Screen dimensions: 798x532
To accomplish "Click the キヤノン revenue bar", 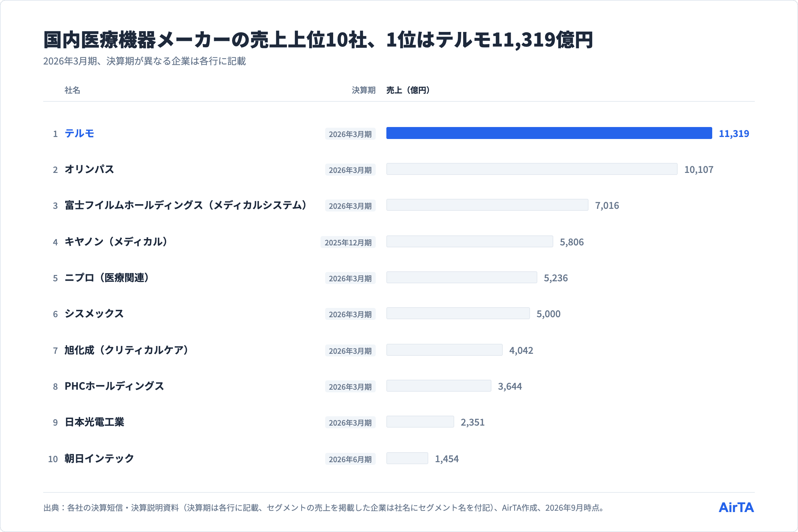I will click(x=469, y=242).
